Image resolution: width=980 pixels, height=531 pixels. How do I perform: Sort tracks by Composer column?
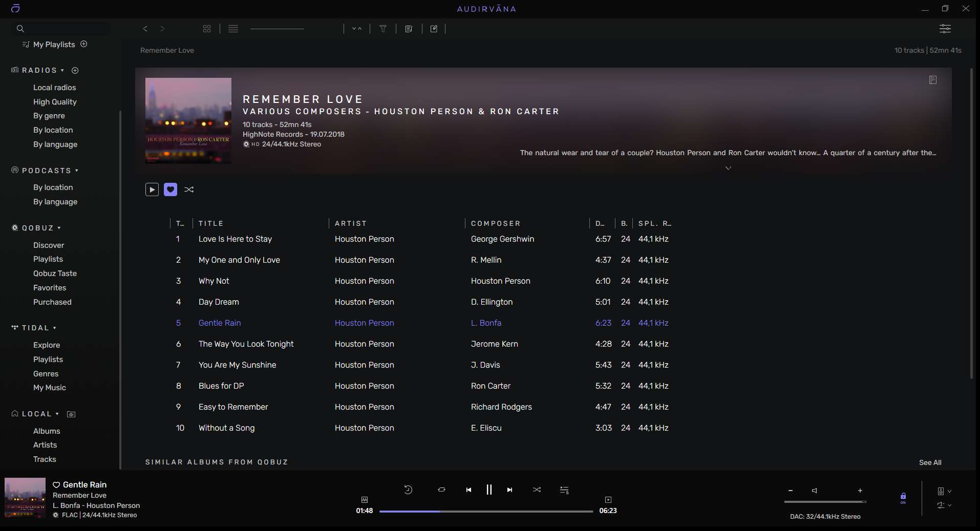[x=496, y=223]
